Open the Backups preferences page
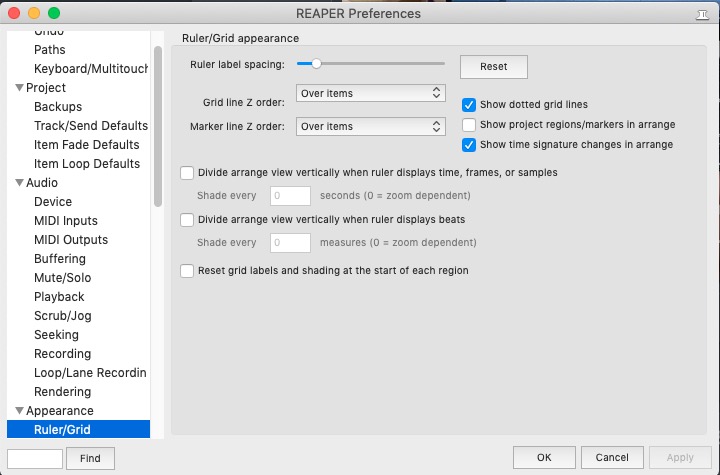This screenshot has width=720, height=475. [x=58, y=107]
